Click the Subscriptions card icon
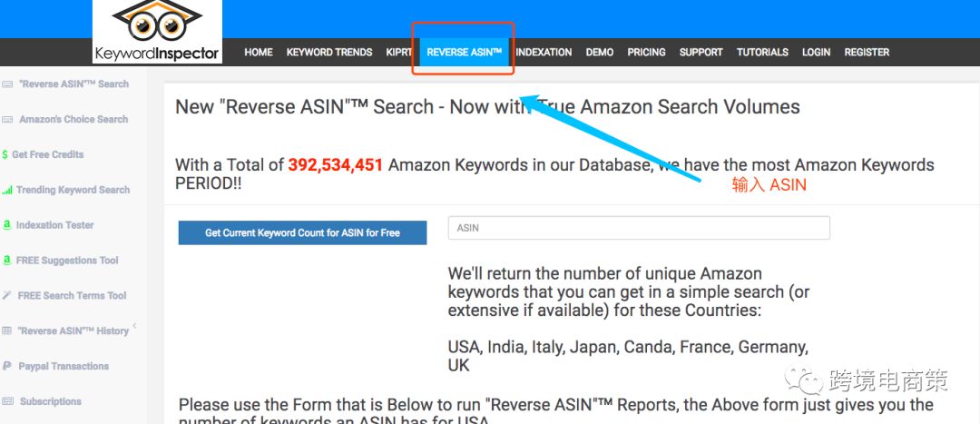 [x=7, y=402]
